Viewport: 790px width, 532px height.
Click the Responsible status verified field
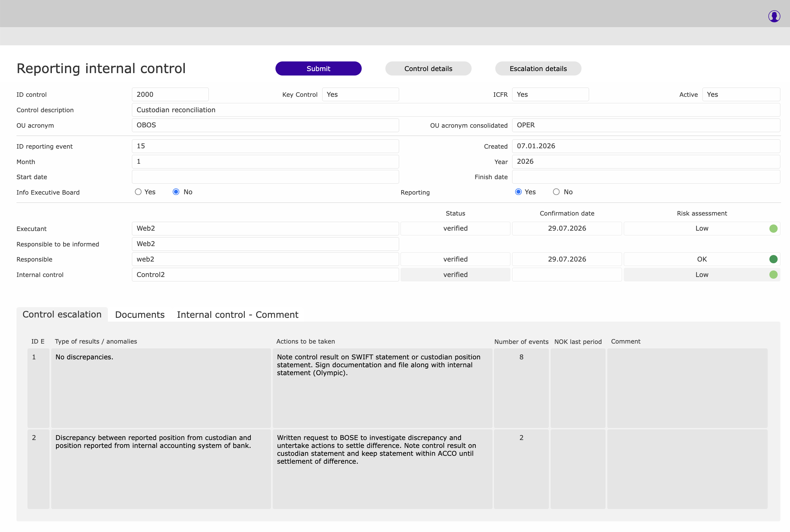click(x=455, y=259)
